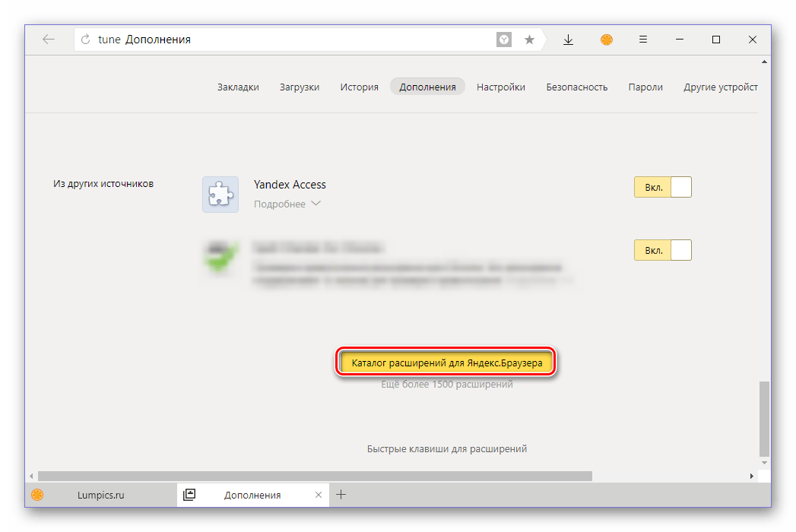This screenshot has height=532, width=796.
Task: Click the Из других источников heading
Action: click(x=103, y=184)
